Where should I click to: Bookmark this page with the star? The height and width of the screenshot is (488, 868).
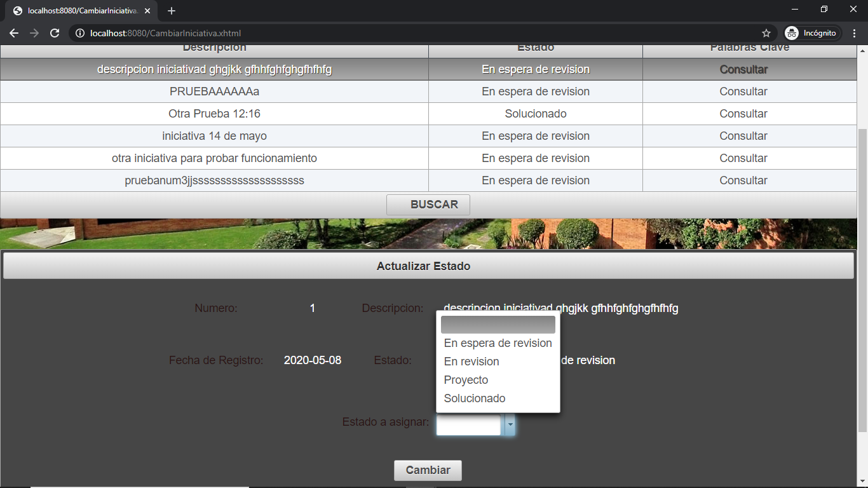766,33
